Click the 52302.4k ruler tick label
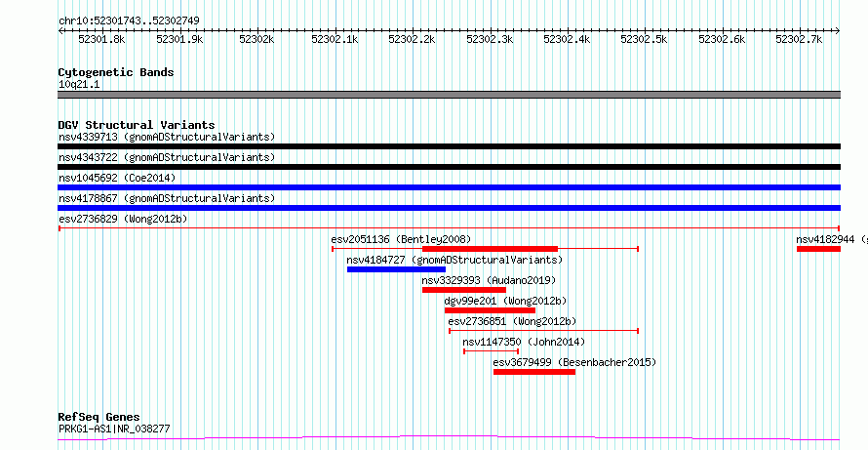The height and width of the screenshot is (450, 868). pyautogui.click(x=567, y=40)
